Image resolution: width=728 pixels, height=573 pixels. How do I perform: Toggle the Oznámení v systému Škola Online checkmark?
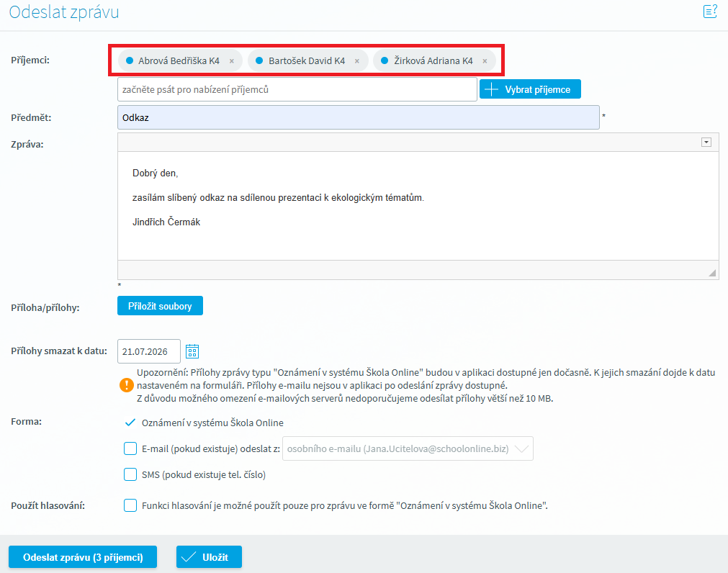(130, 423)
